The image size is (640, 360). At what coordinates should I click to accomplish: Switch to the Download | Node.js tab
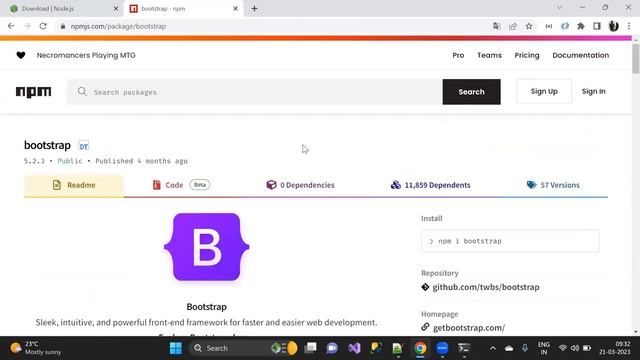(63, 8)
